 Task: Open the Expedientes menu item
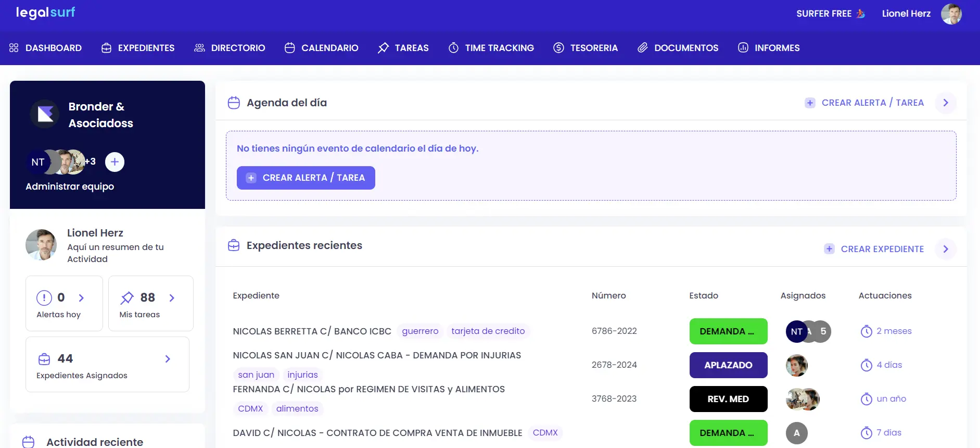[x=138, y=48]
